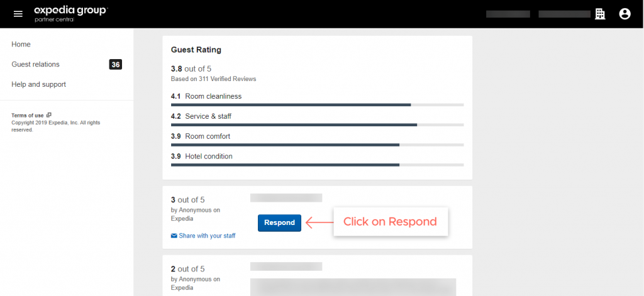The image size is (644, 296).
Task: Click the Hotel condition rating bar
Action: click(318, 165)
